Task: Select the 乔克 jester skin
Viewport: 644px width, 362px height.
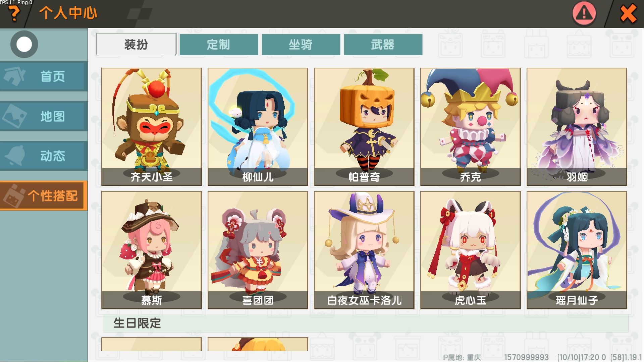Action: pyautogui.click(x=471, y=127)
